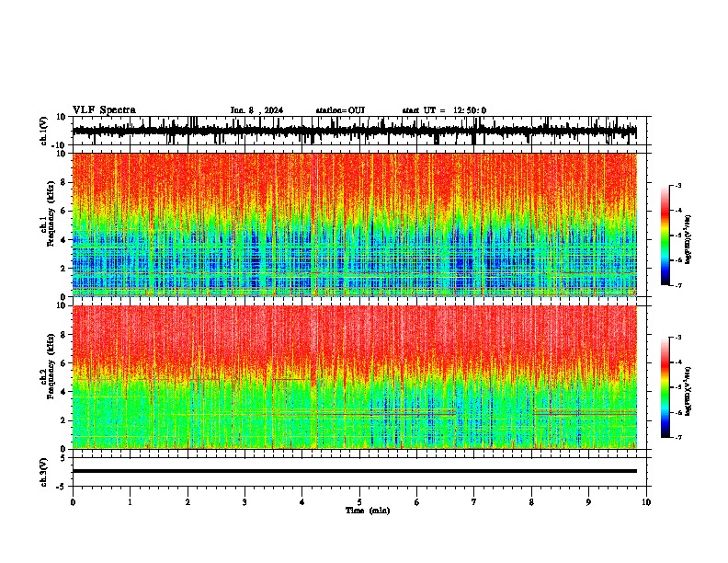The width and height of the screenshot is (728, 563).
Task: Click the 5 tick on ch.3(V) axis
Action: 63,458
